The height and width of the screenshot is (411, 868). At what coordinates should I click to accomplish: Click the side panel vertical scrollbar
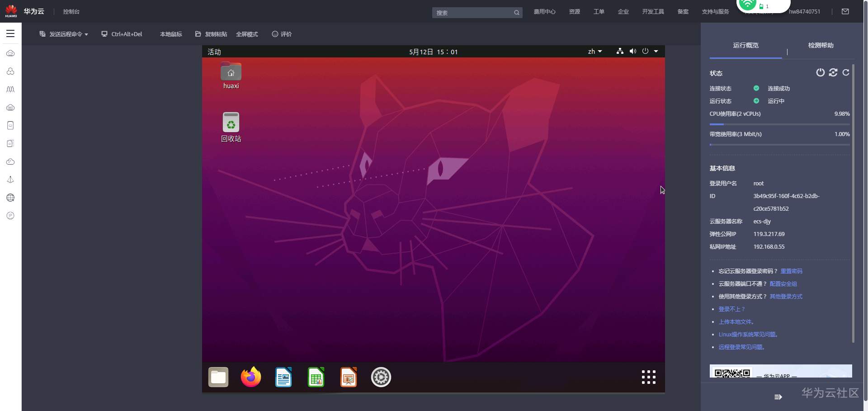click(853, 203)
